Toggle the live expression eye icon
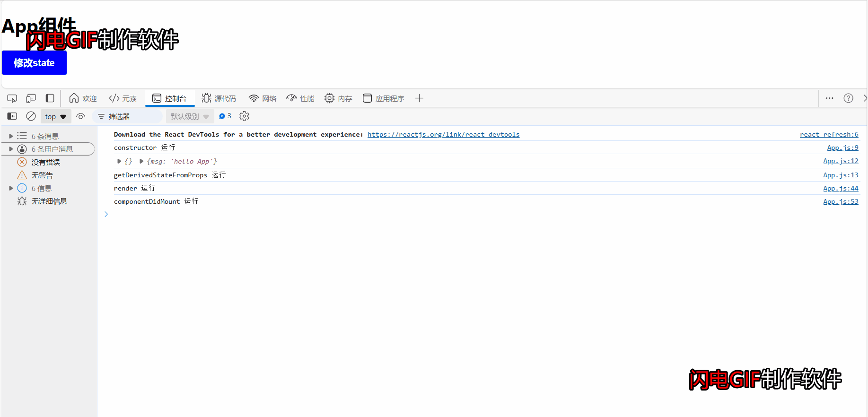The width and height of the screenshot is (868, 417). pos(81,116)
